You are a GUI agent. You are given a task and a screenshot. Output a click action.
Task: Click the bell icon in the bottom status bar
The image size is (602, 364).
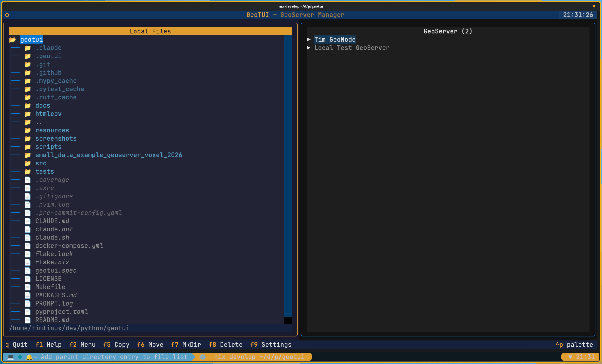(x=29, y=357)
